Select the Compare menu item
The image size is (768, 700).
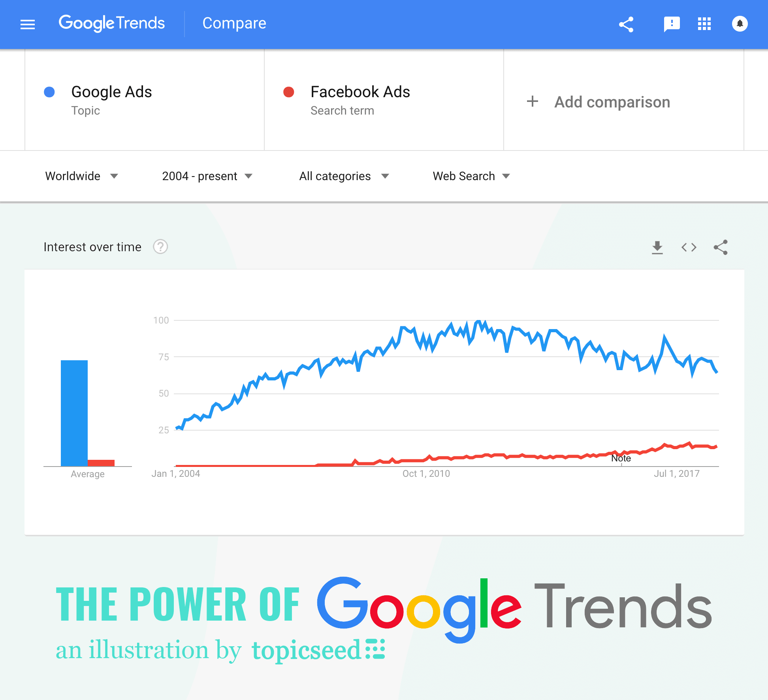pos(234,23)
